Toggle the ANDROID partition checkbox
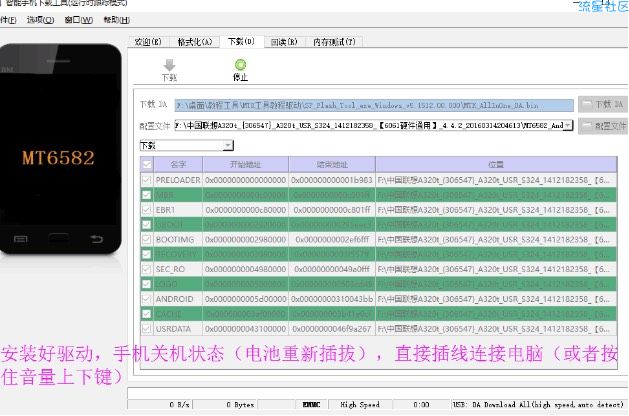The image size is (629, 416). pyautogui.click(x=146, y=299)
